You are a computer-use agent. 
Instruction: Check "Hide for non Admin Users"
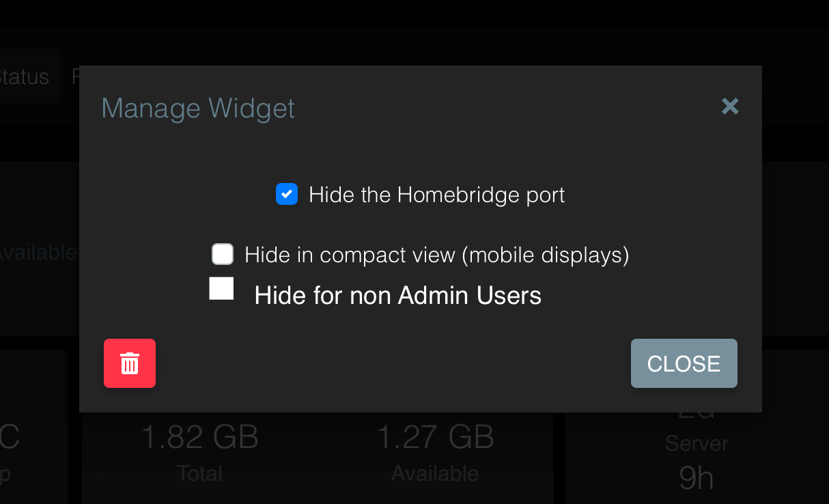[x=221, y=288]
